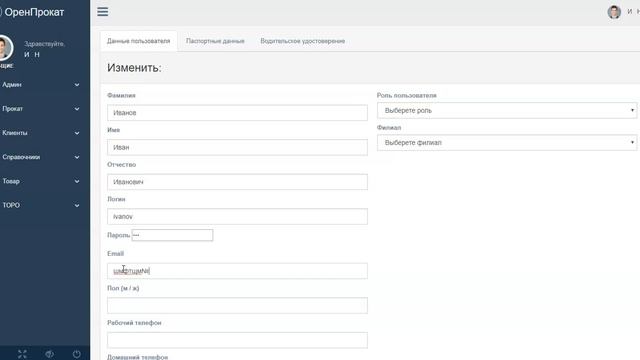Image resolution: width=640 pixels, height=360 pixels.
Task: Click the ОренПрокат logo title
Action: [x=34, y=12]
